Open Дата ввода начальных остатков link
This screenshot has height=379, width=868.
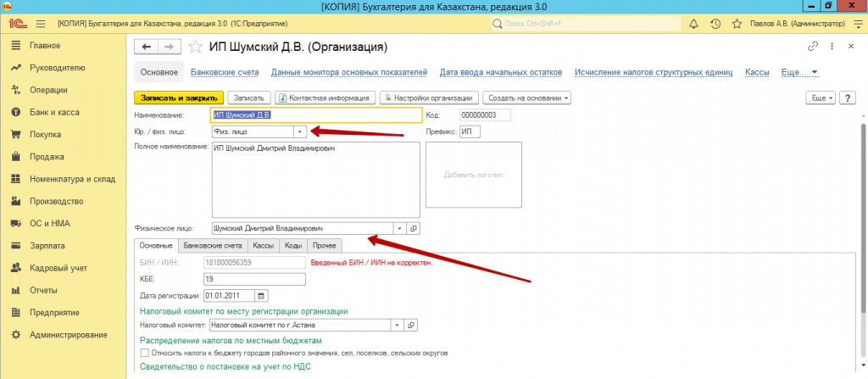click(x=501, y=72)
